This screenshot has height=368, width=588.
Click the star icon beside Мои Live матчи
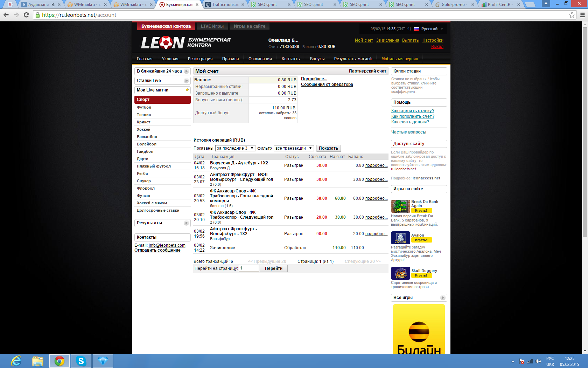[x=187, y=90]
